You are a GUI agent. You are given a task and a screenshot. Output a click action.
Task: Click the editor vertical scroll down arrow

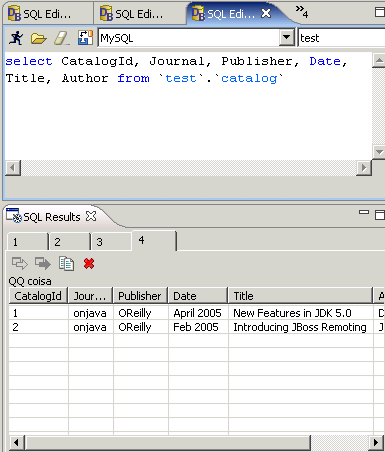pyautogui.click(x=379, y=152)
